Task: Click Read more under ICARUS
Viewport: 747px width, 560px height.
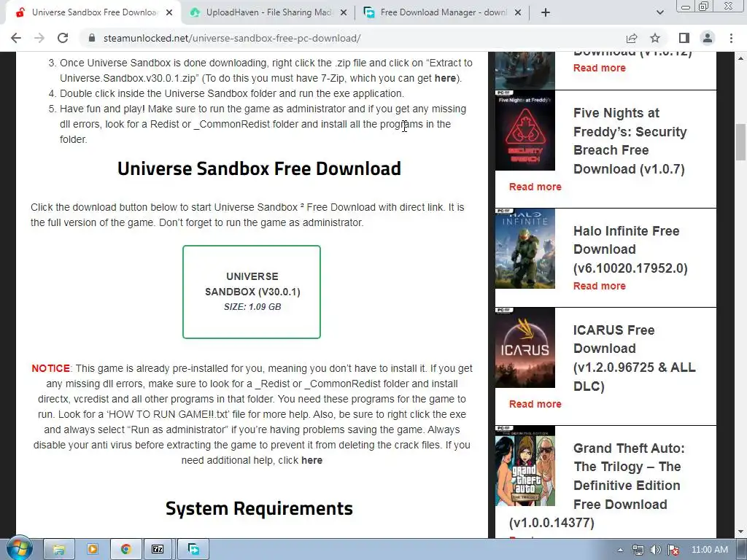Action: pyautogui.click(x=535, y=404)
